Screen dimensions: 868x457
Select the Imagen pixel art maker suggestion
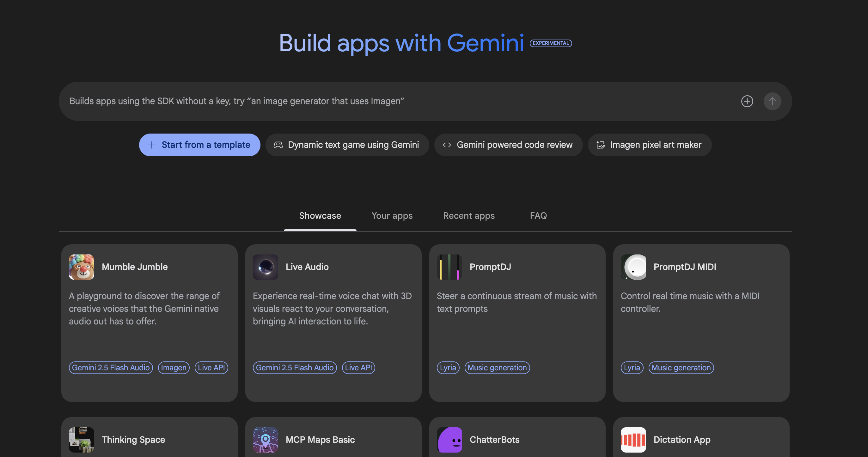[649, 145]
